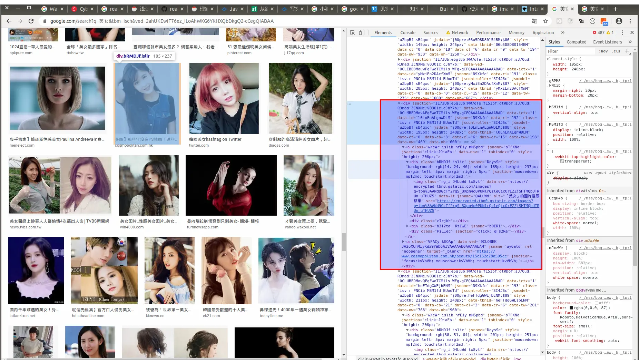Expand the div class h312td RtIwE
The width and height of the screenshot is (639, 364).
click(407, 226)
